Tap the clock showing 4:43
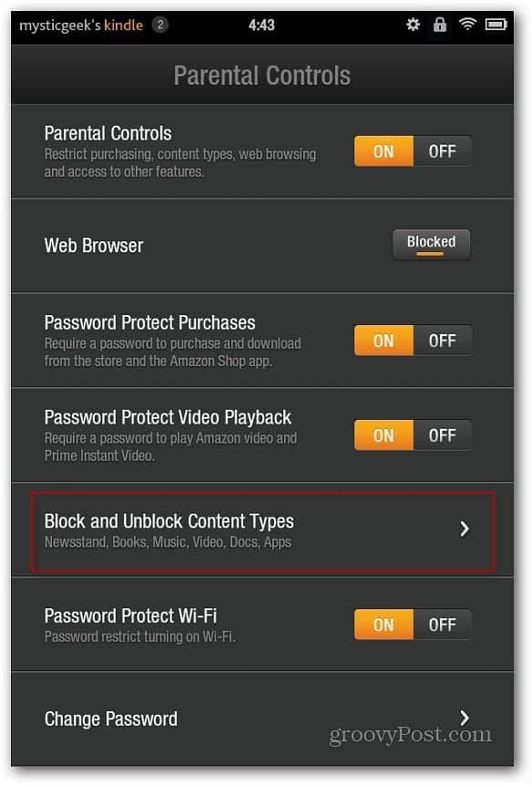532x785 pixels. [x=261, y=25]
